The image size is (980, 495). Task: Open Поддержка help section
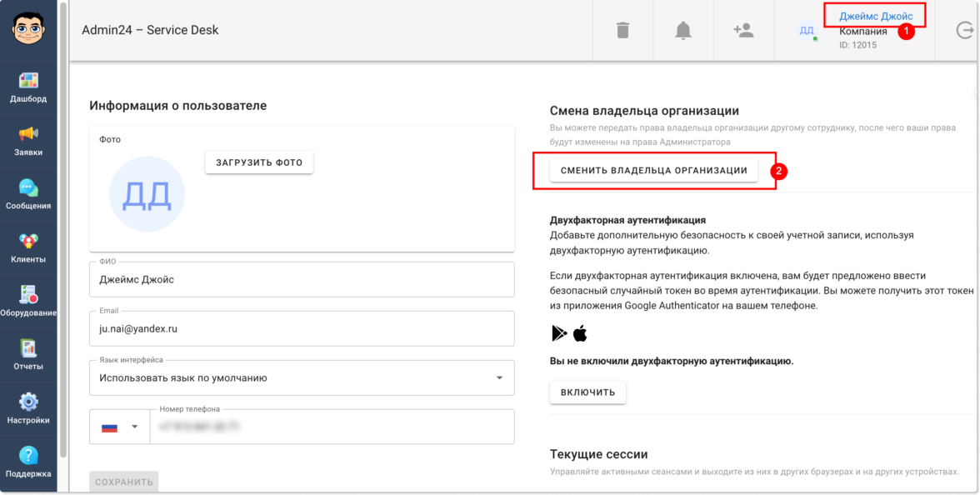point(28,462)
